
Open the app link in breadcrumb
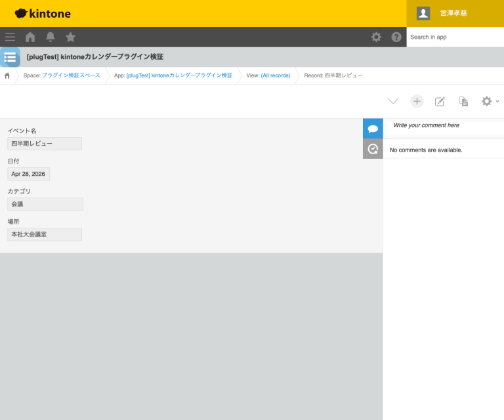[179, 75]
